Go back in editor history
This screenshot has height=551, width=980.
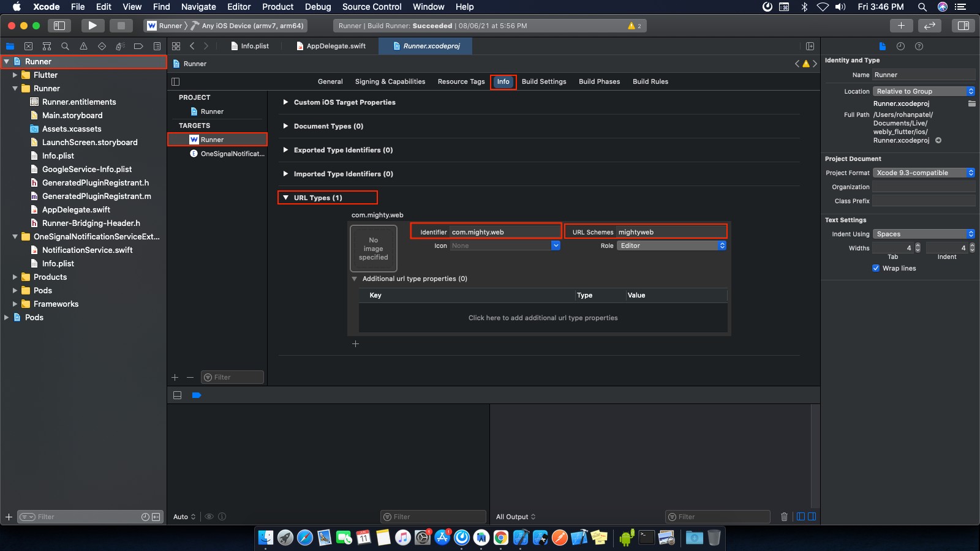click(x=192, y=46)
